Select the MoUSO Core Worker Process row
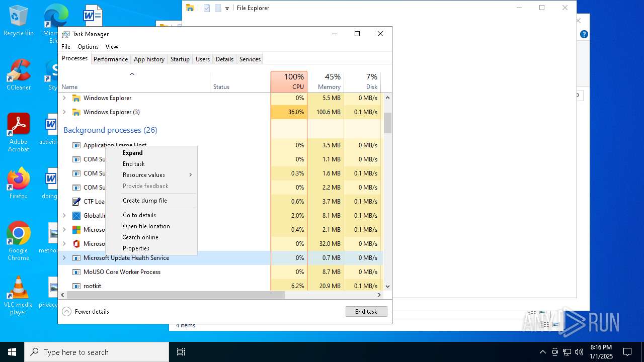The image size is (644, 362). (x=220, y=272)
